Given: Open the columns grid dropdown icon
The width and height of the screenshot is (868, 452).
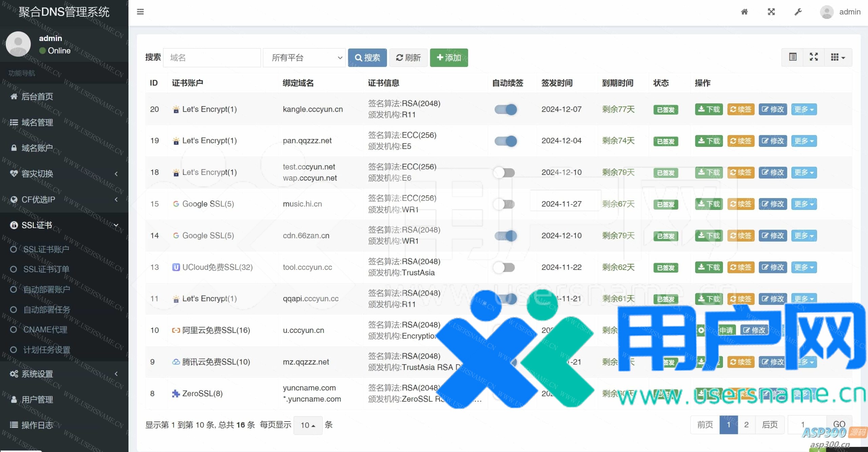Looking at the screenshot, I should coord(837,57).
